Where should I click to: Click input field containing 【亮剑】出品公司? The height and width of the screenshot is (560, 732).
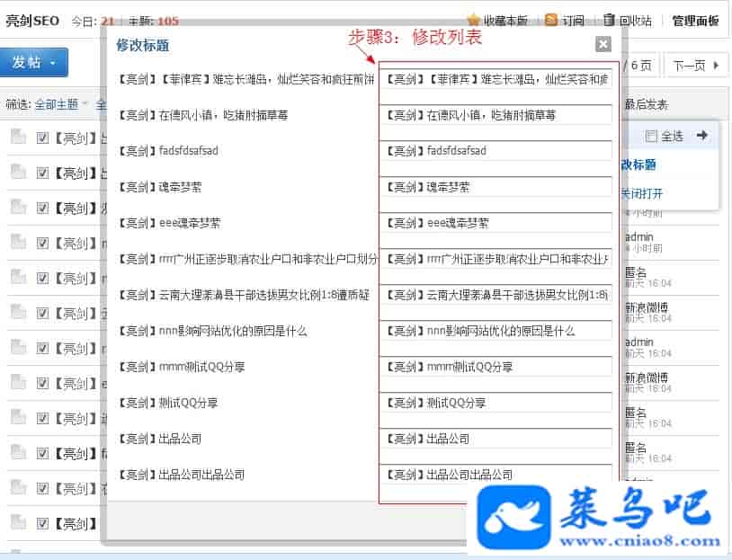pyautogui.click(x=495, y=438)
